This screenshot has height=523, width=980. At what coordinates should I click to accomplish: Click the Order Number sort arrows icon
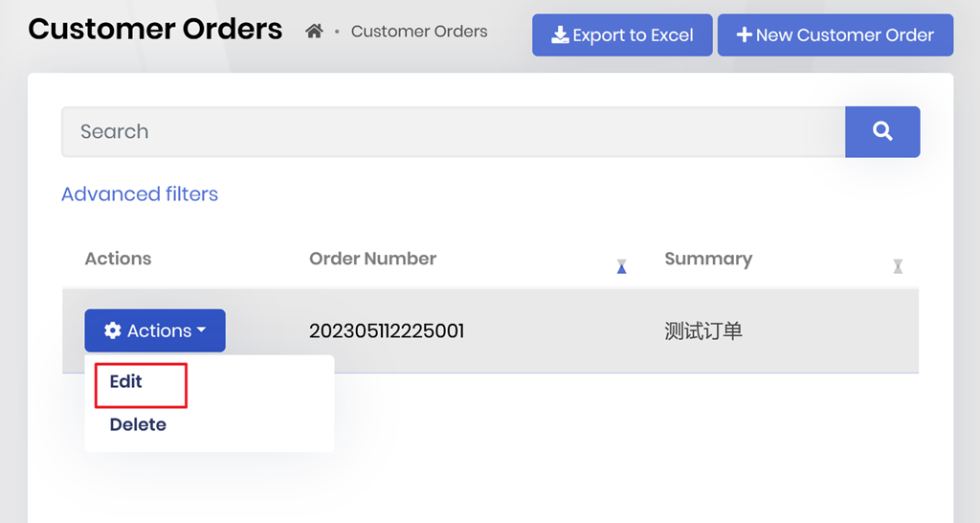[621, 266]
